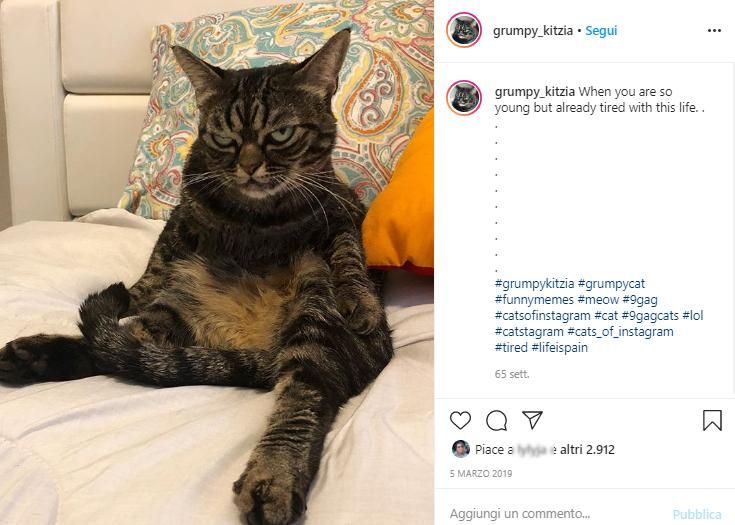The width and height of the screenshot is (735, 525).
Task: Click the grumpy_kitzia username in the caption
Action: (534, 91)
